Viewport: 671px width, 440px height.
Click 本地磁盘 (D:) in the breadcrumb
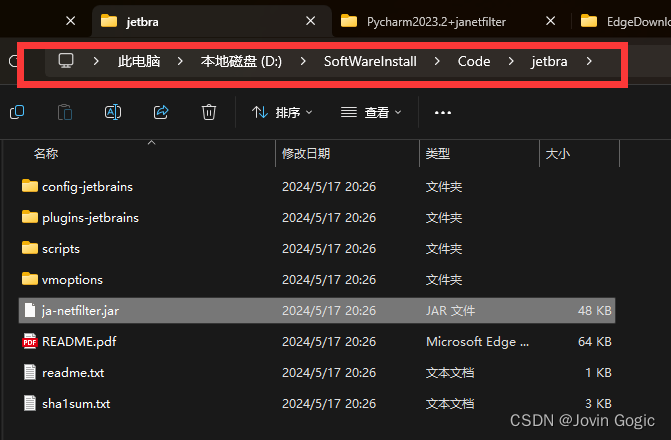(241, 61)
